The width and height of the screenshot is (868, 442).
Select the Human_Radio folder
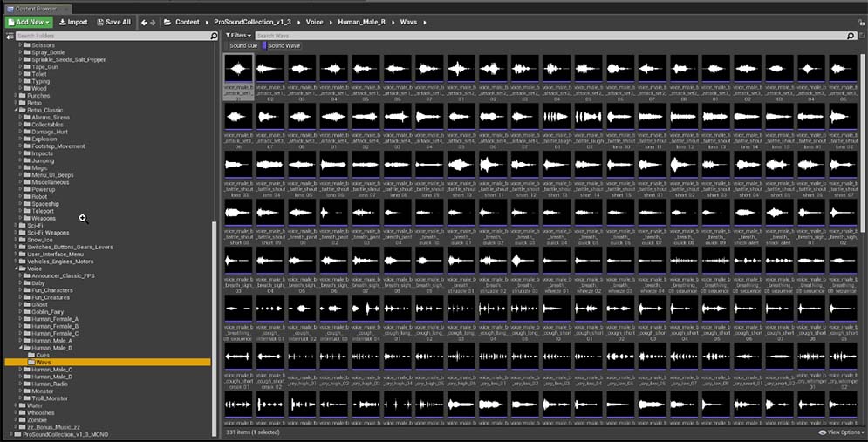pyautogui.click(x=49, y=384)
